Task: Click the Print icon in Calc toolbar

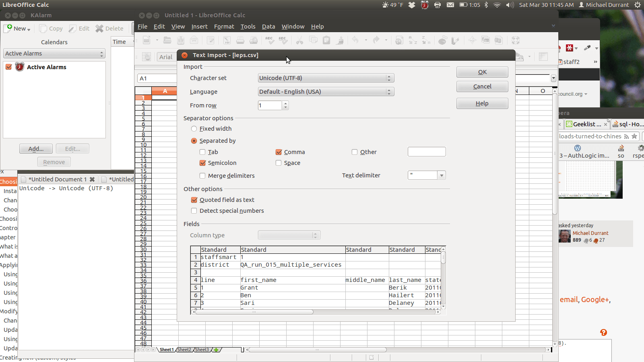Action: [240, 40]
